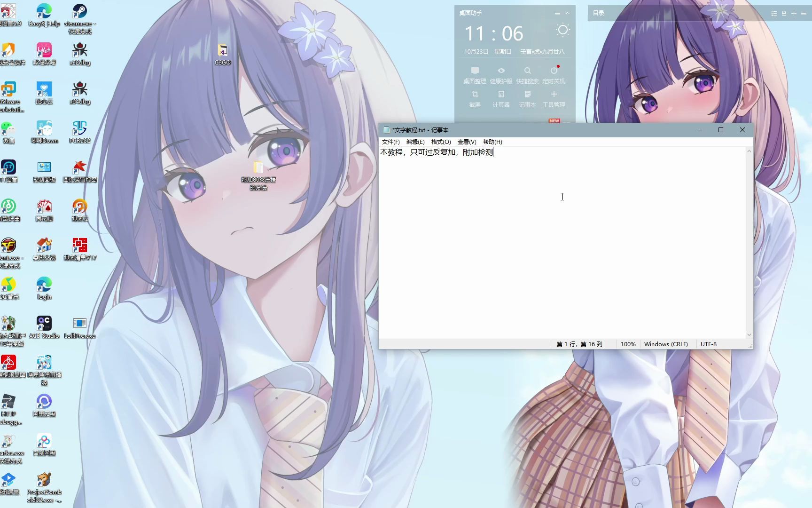Toggle the lock icon in 目录 panel
Image resolution: width=812 pixels, height=508 pixels.
click(x=784, y=13)
